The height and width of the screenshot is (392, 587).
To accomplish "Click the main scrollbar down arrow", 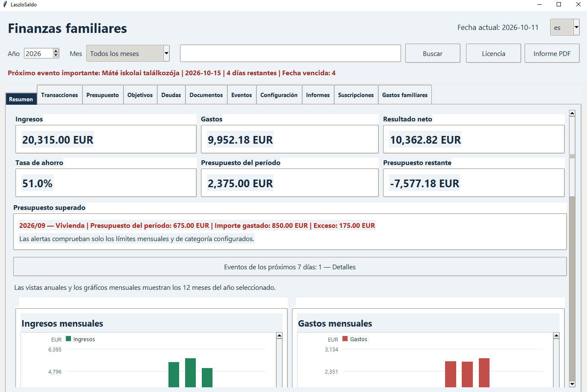I will 572,384.
